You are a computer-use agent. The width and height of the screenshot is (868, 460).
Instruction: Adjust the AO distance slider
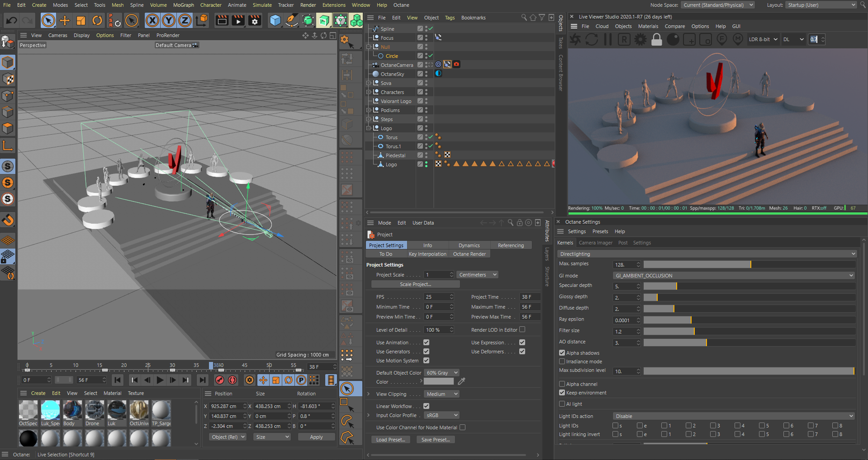[x=749, y=343]
